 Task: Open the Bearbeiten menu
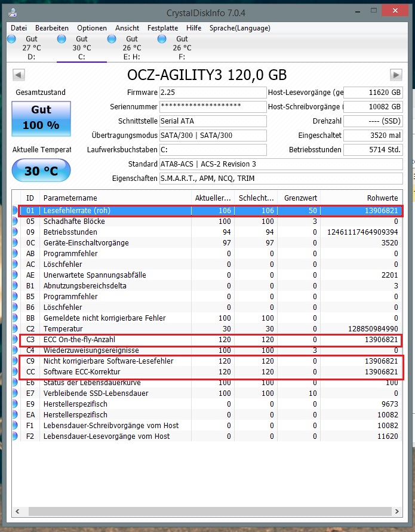point(51,28)
